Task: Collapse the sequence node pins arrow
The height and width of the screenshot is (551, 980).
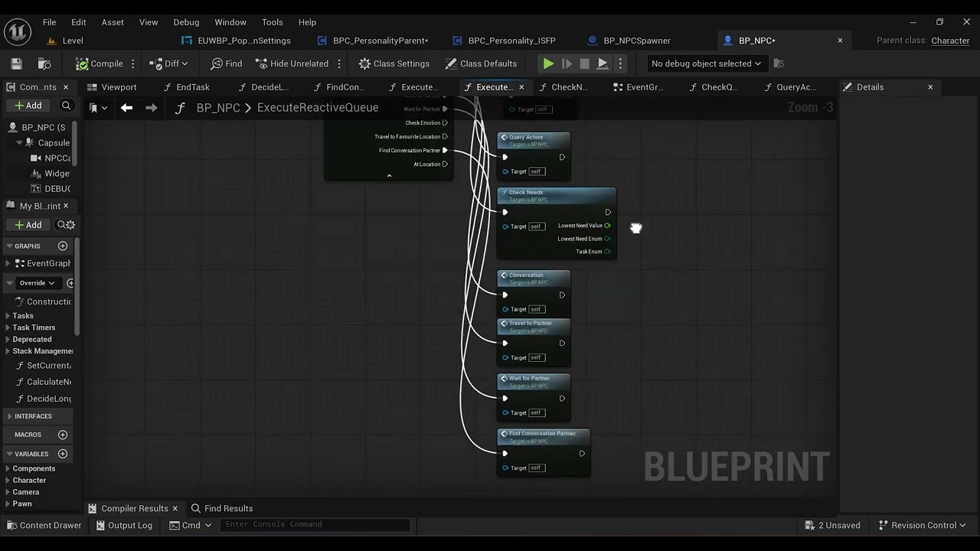Action: (x=389, y=176)
